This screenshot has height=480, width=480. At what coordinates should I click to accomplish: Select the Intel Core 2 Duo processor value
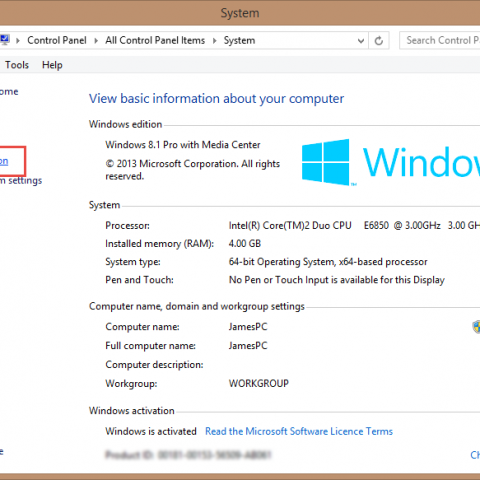click(354, 225)
